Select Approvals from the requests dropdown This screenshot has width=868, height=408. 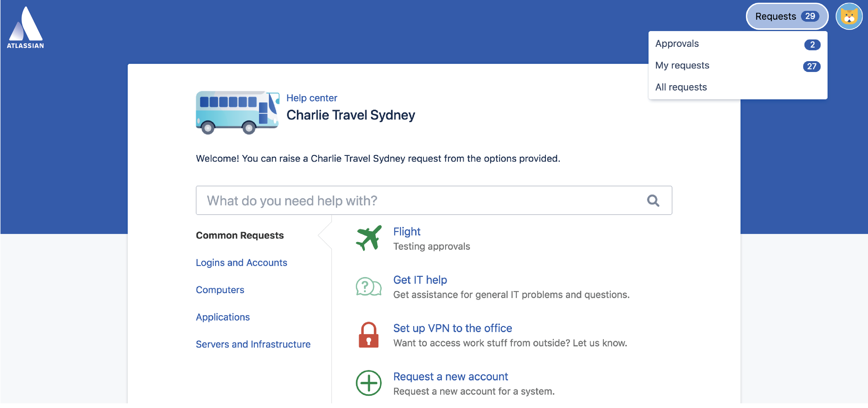coord(677,44)
